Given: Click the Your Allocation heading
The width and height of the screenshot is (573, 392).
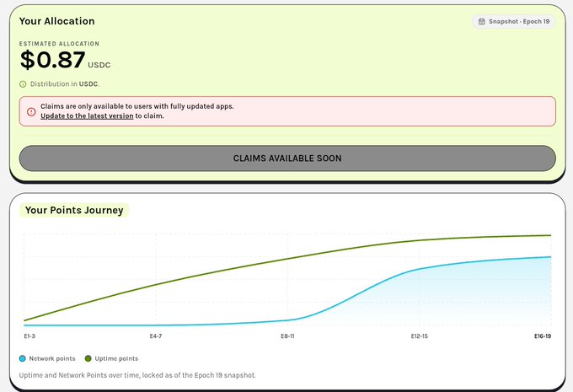Looking at the screenshot, I should [57, 21].
